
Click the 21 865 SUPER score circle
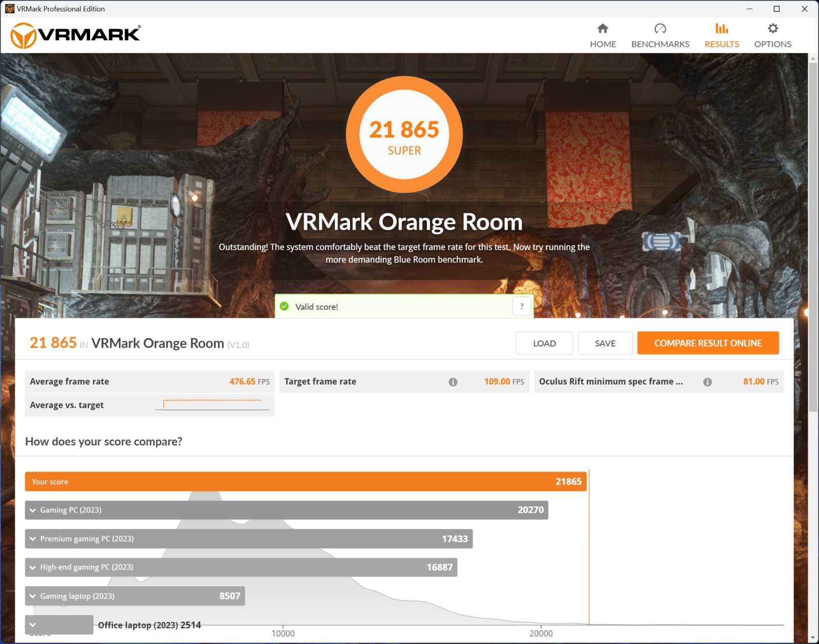pyautogui.click(x=404, y=135)
